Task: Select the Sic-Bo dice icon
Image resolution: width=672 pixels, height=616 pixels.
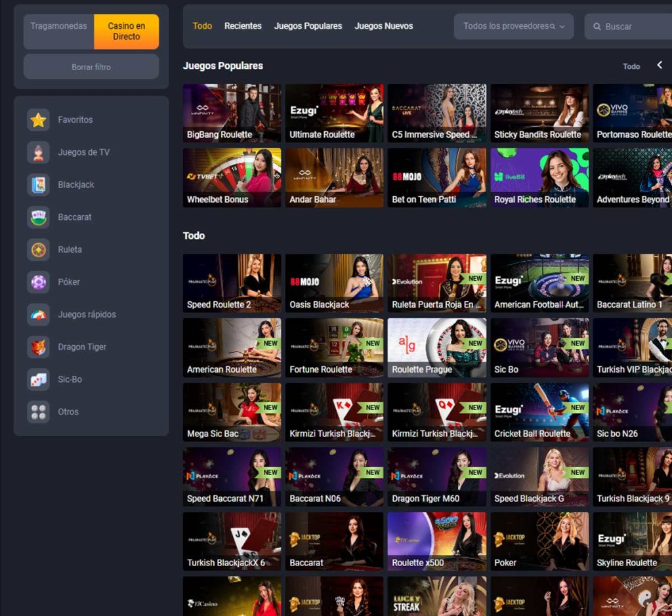Action: [38, 379]
